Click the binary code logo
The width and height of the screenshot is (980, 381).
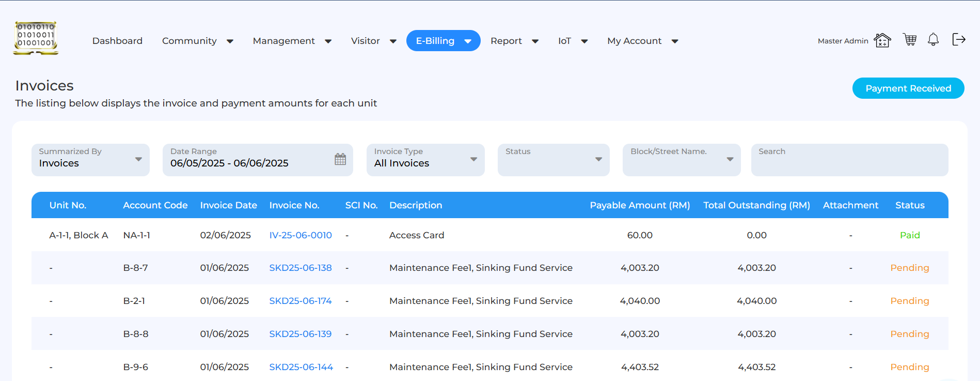pyautogui.click(x=36, y=38)
